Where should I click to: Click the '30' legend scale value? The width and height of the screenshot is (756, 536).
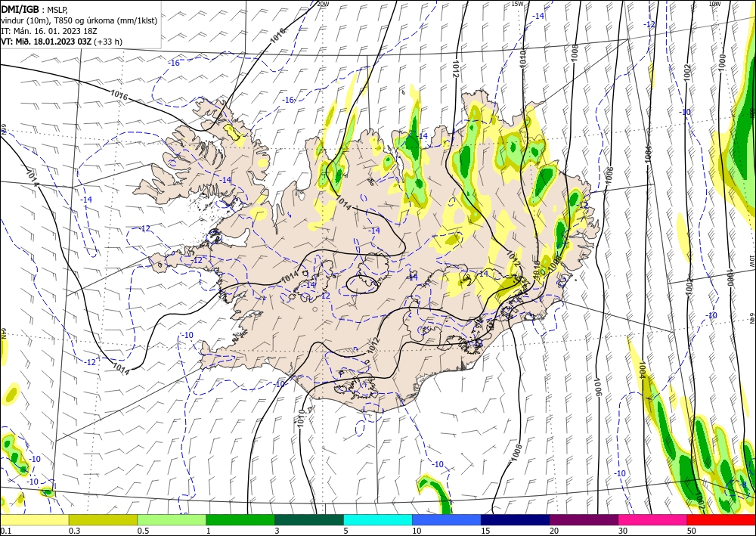click(x=623, y=531)
